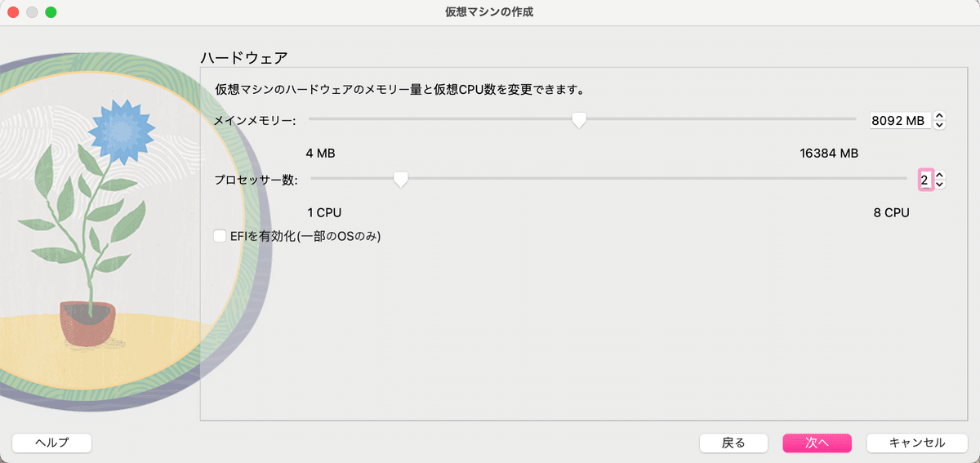Enable the EFIを有効化 checkbox
980x463 pixels.
(220, 236)
